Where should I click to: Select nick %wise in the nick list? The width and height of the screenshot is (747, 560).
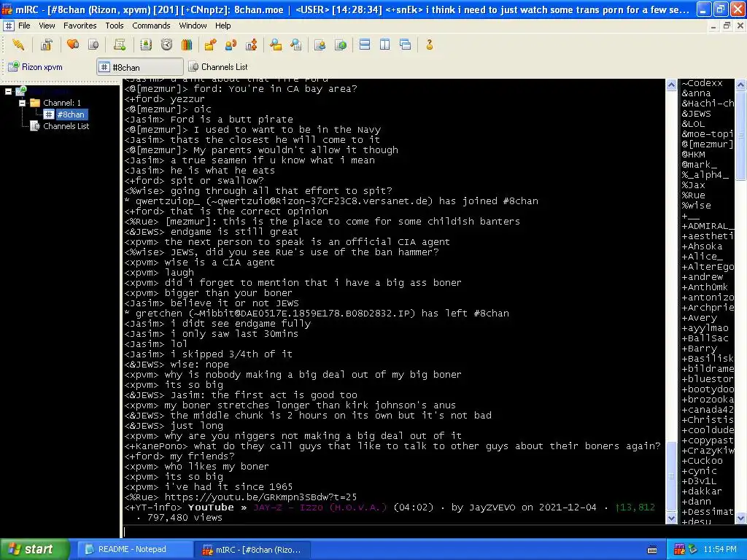click(696, 205)
